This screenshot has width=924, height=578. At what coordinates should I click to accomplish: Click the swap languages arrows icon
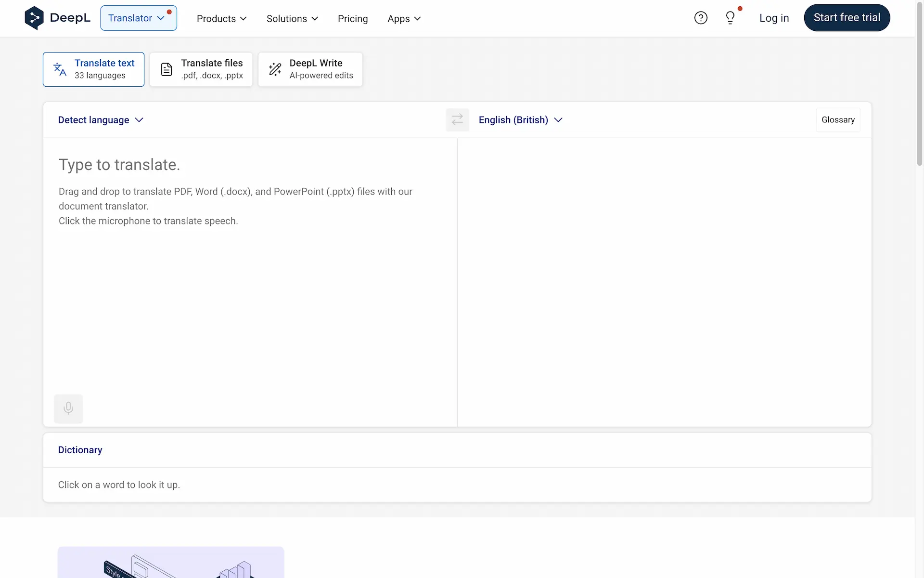point(457,119)
